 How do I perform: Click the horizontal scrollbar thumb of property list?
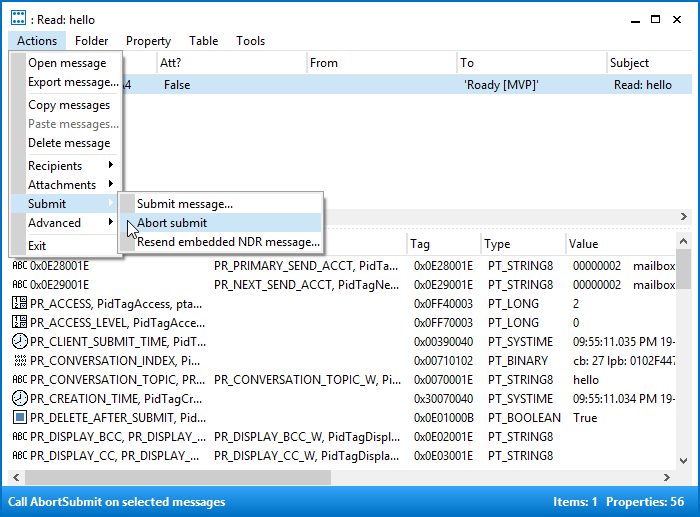pos(178,477)
